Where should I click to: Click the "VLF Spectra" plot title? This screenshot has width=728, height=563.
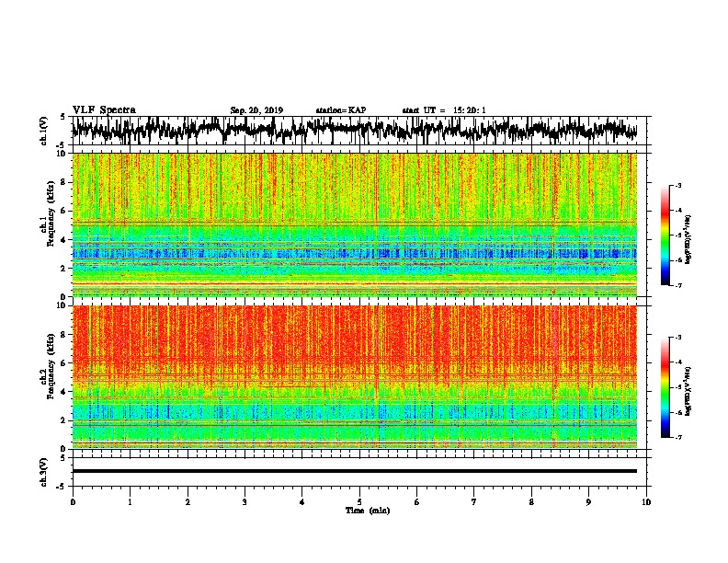[104, 110]
